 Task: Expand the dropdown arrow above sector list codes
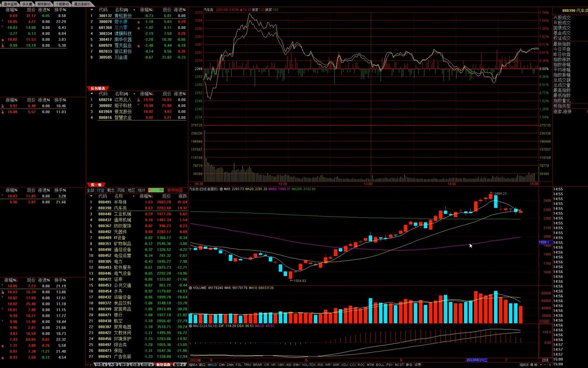pyautogui.click(x=91, y=196)
